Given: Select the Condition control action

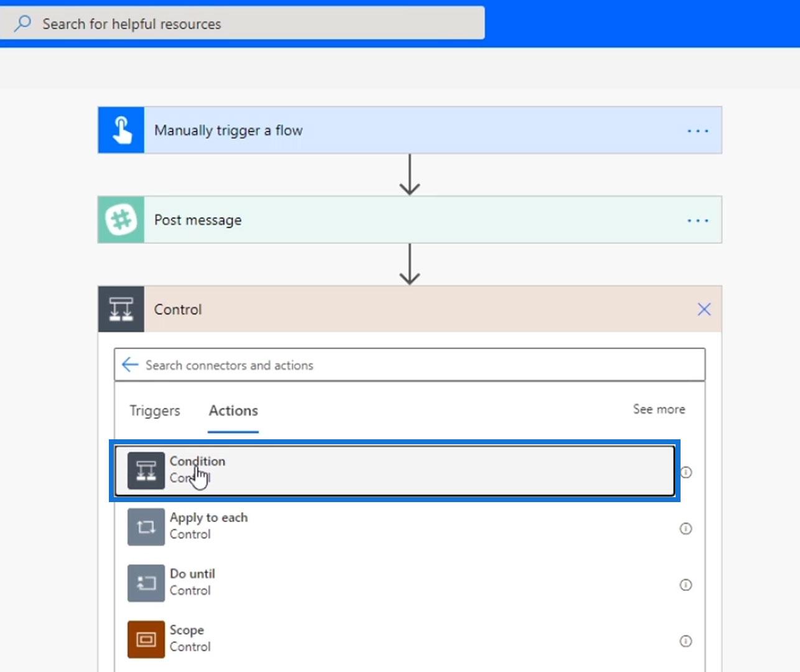Looking at the screenshot, I should 395,470.
